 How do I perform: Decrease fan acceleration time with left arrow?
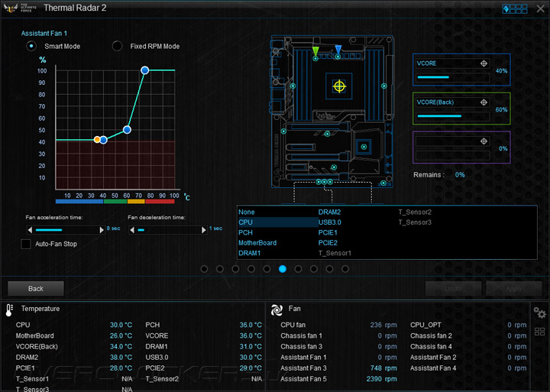click(30, 230)
